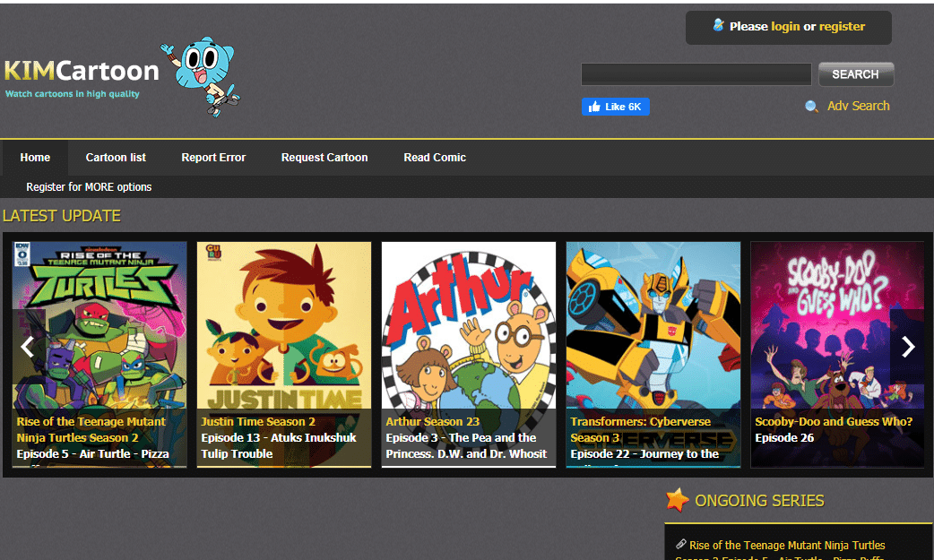Advance the carousel with the next arrow

tap(907, 346)
